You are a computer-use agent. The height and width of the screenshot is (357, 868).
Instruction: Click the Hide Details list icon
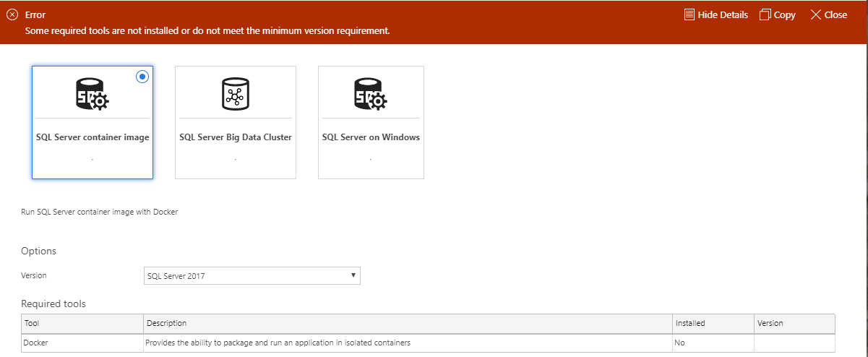click(x=689, y=14)
